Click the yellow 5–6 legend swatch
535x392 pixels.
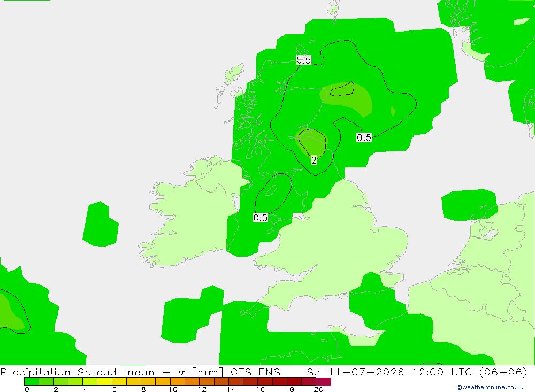coord(104,381)
